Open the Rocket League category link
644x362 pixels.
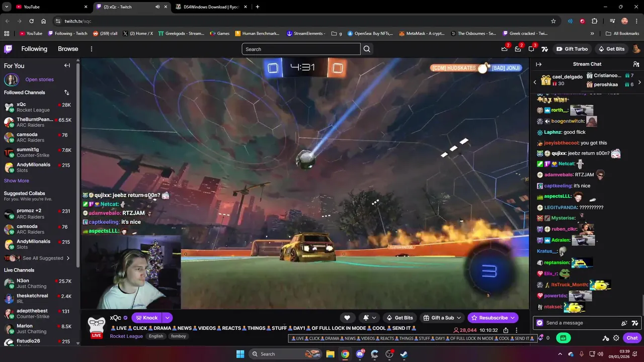[x=126, y=336]
